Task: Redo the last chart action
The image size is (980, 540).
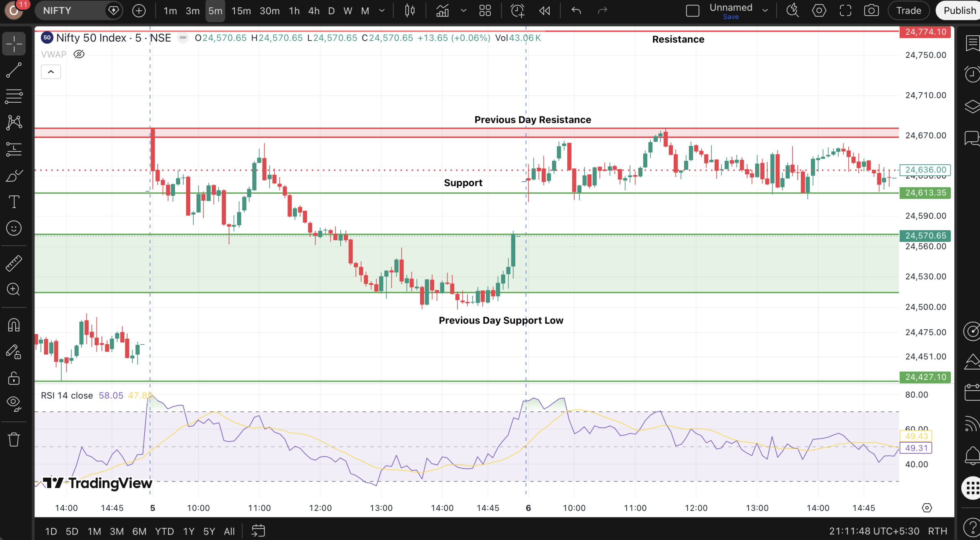Action: (603, 11)
